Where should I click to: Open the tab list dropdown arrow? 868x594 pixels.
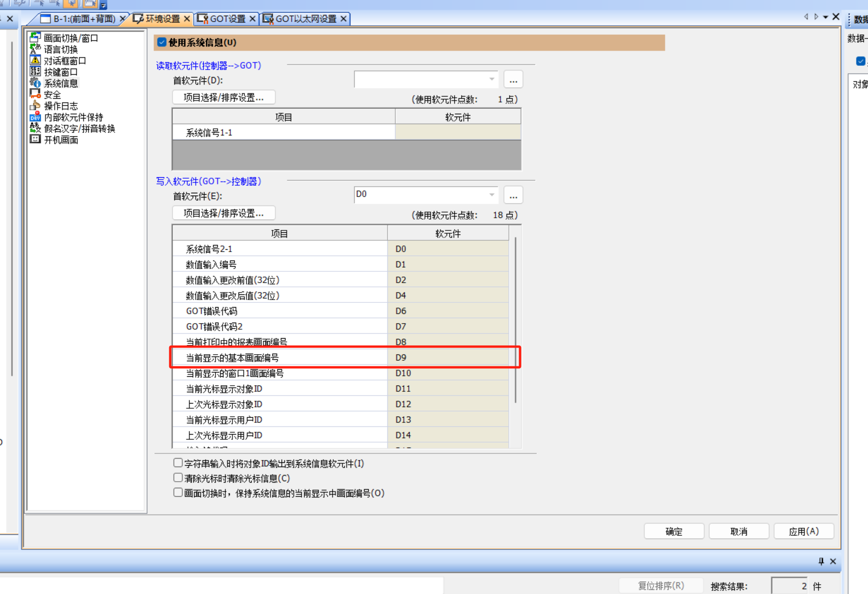click(x=825, y=17)
